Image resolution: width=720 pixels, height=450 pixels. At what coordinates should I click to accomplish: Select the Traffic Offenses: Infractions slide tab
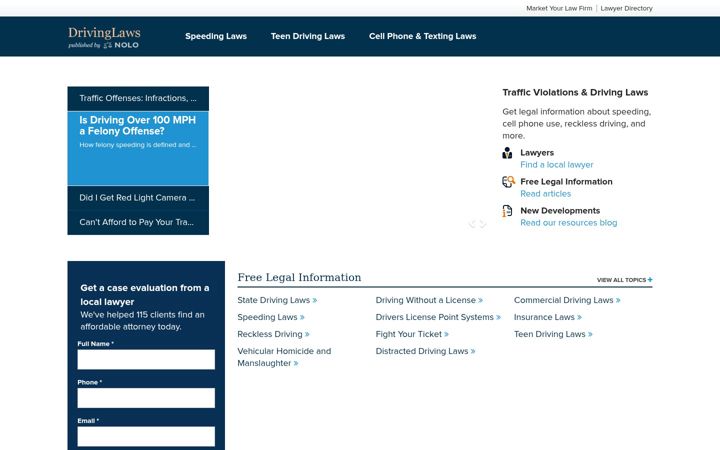tap(138, 98)
